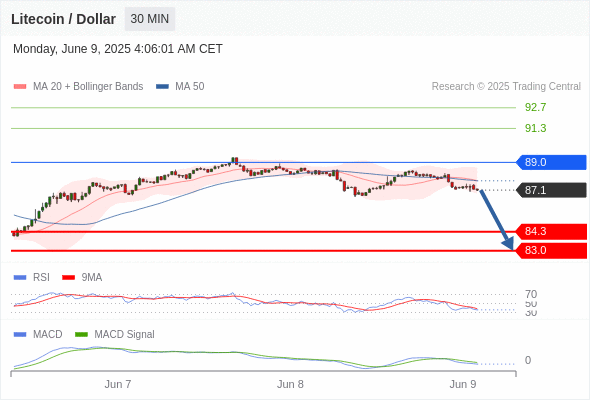Click the Jun 8 date axis label
Screen dimensions: 590x400
290,384
